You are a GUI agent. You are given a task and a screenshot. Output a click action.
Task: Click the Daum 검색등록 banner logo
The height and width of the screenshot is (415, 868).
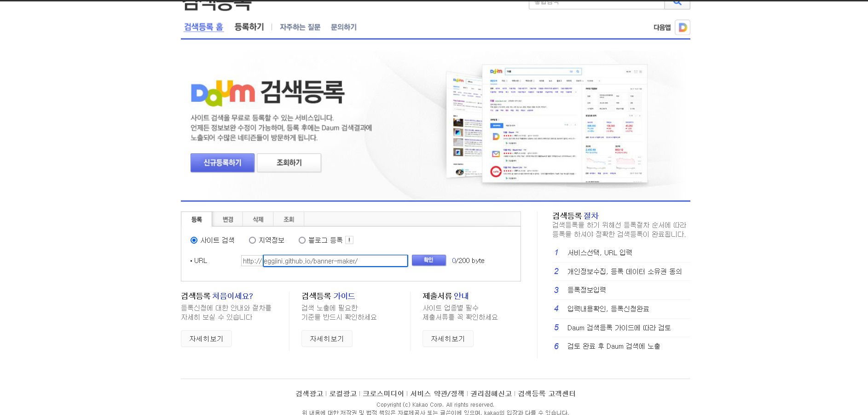(x=267, y=93)
